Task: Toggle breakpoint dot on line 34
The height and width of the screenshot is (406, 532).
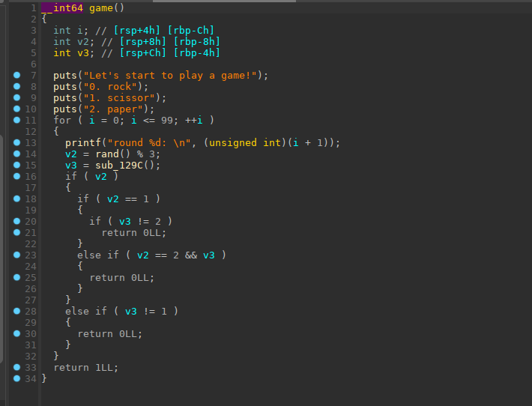Action: 16,378
